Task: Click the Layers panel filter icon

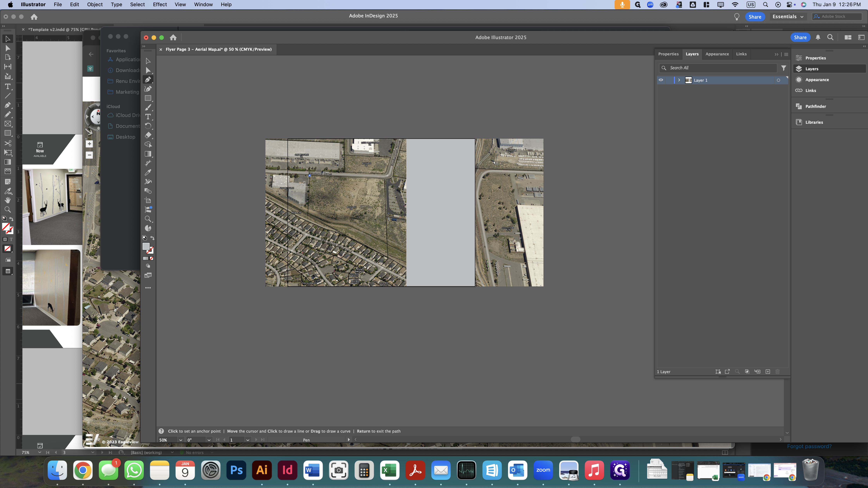Action: (784, 68)
